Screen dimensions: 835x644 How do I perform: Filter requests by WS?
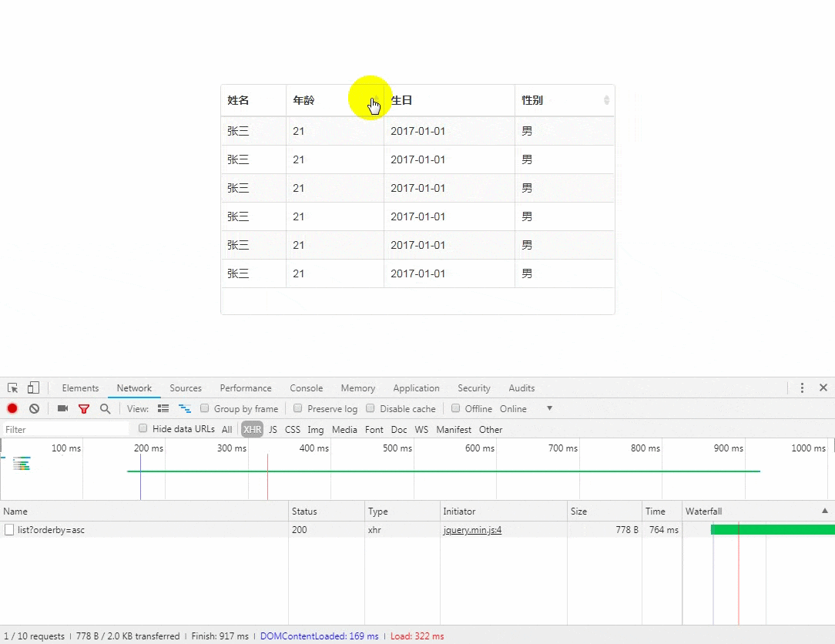[x=421, y=429]
